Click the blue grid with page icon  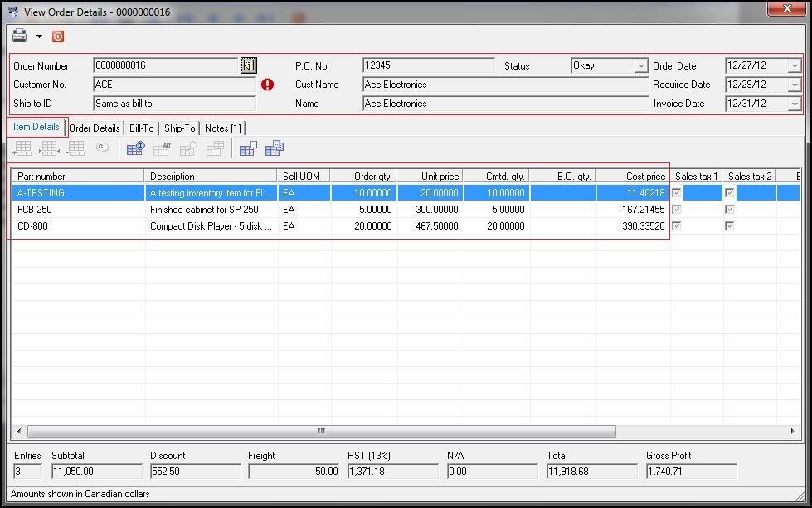(248, 148)
